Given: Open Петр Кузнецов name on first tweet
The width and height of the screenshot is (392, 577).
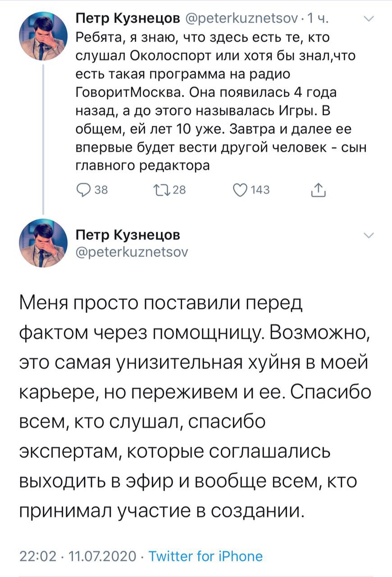Looking at the screenshot, I should pyautogui.click(x=128, y=19).
